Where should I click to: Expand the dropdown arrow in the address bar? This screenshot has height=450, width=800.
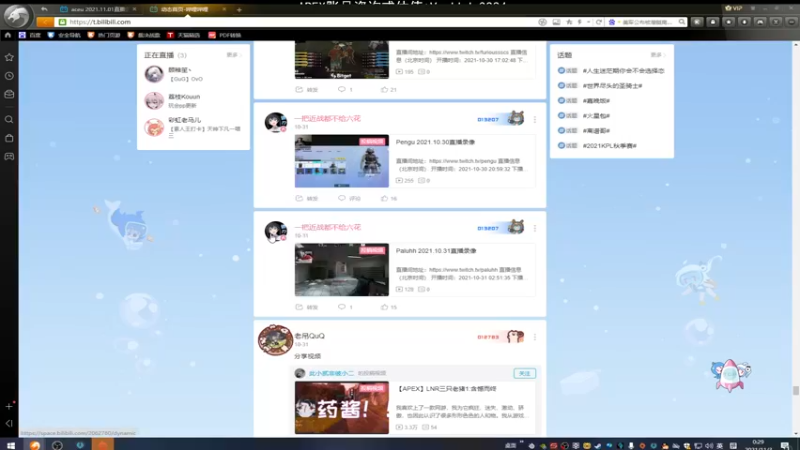tap(588, 22)
